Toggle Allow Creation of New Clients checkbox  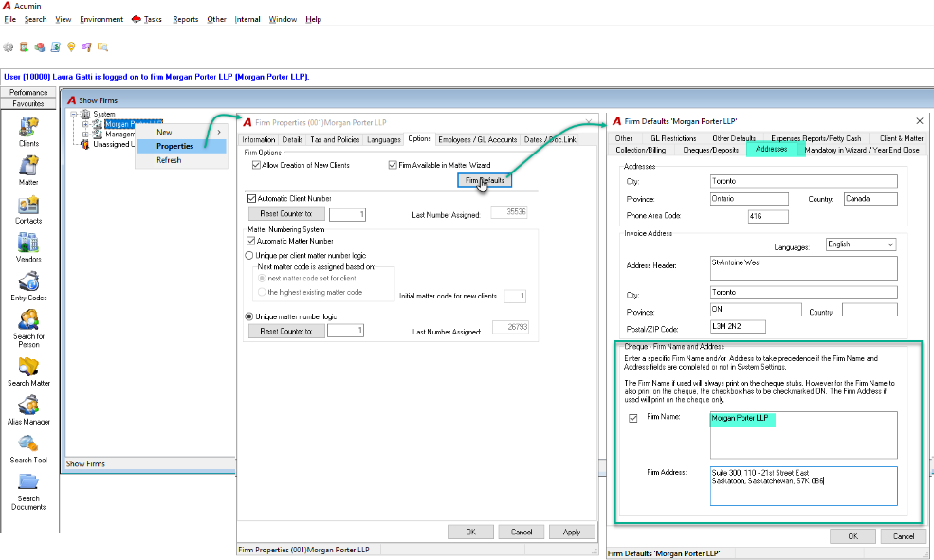[256, 165]
